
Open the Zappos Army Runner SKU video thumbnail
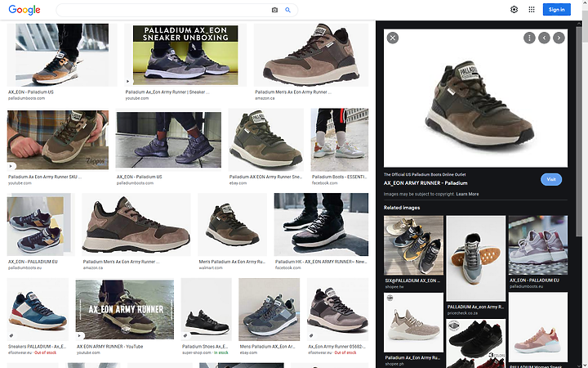(58, 140)
